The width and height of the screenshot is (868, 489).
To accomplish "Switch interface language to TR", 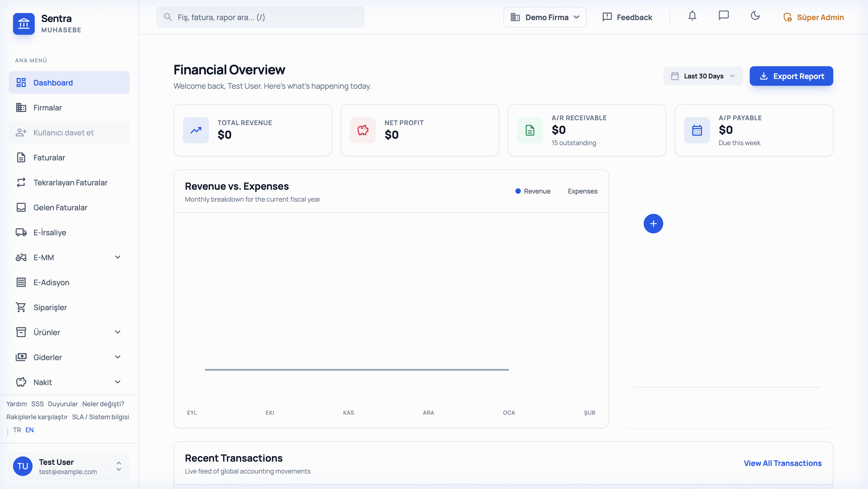I will 17,430.
